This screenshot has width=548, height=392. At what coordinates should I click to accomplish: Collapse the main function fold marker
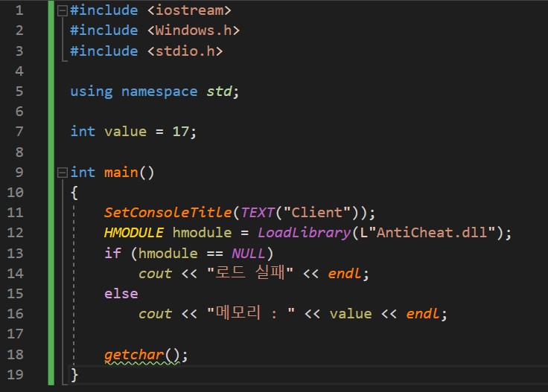coord(63,173)
